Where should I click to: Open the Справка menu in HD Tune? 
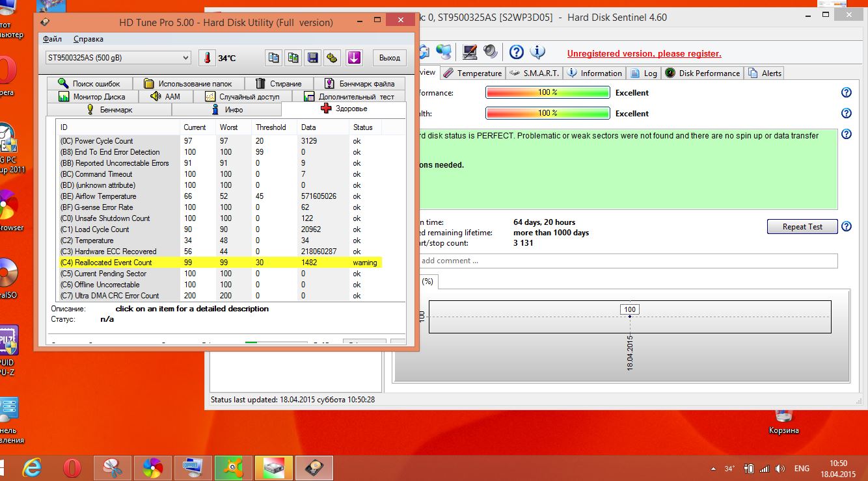tap(88, 40)
